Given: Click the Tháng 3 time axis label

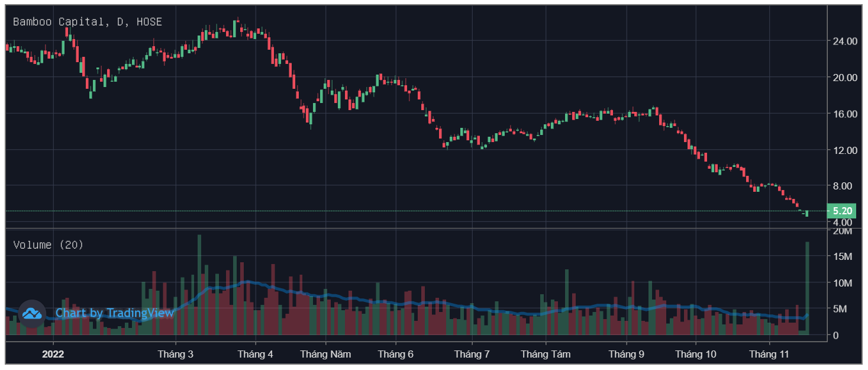Looking at the screenshot, I should tap(175, 355).
